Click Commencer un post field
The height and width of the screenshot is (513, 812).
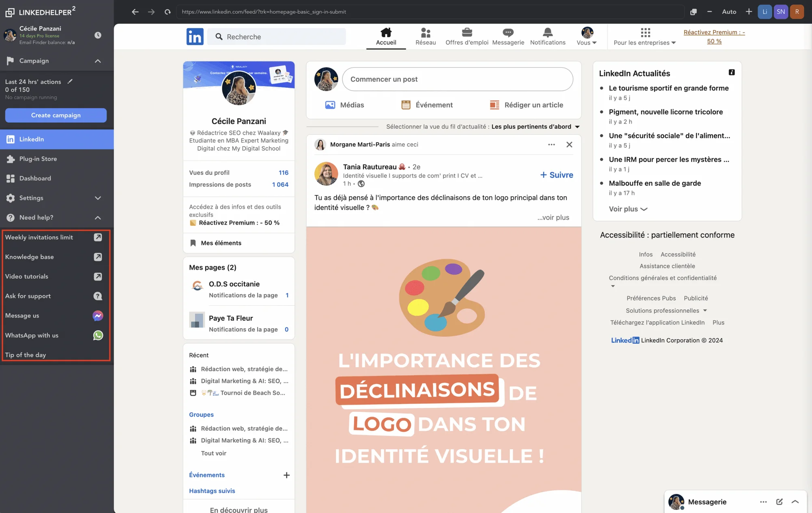(x=458, y=79)
